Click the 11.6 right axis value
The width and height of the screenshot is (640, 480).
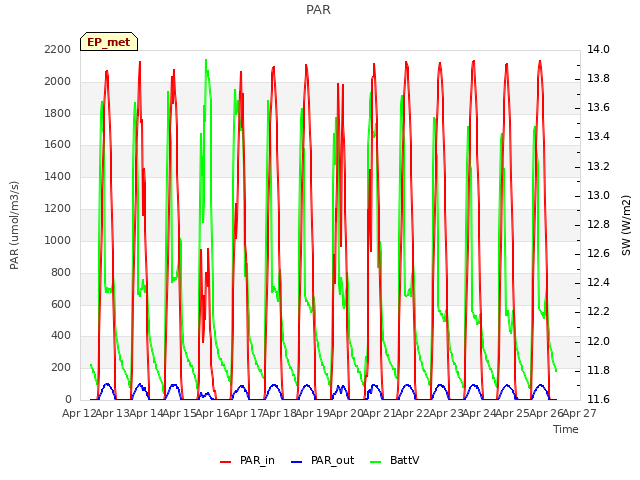click(598, 399)
